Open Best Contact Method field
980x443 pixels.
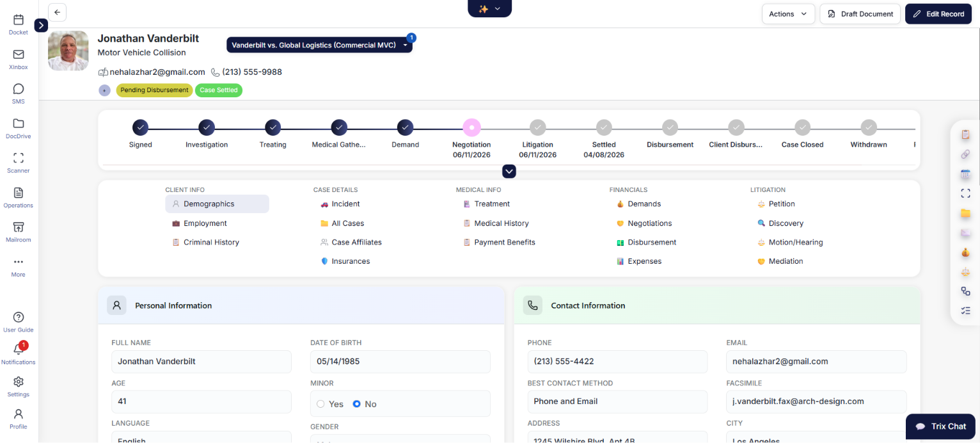click(617, 401)
